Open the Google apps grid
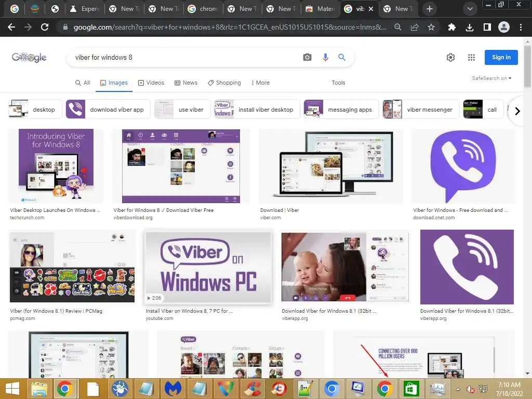The width and height of the screenshot is (532, 399). 471,57
